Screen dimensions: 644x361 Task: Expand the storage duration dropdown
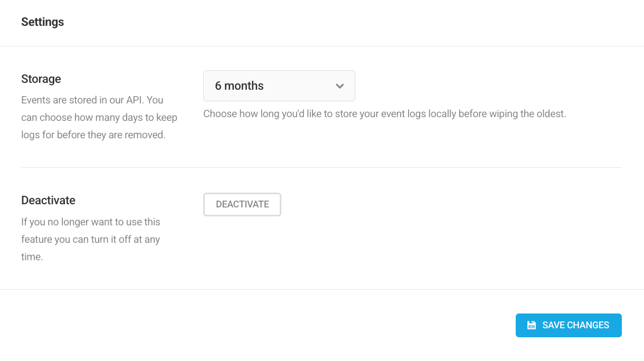279,85
